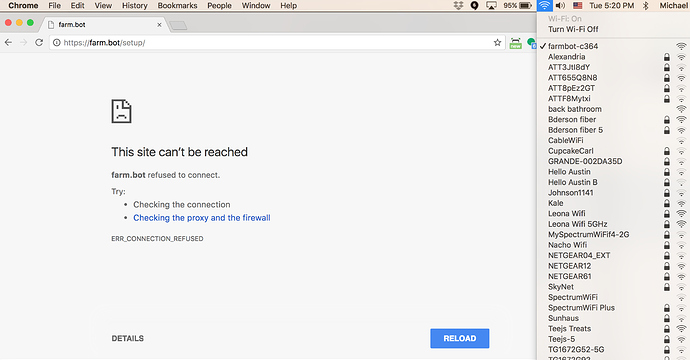Screen dimensions: 690x360
Task: Open the green extension icon in toolbar
Action: click(x=515, y=43)
